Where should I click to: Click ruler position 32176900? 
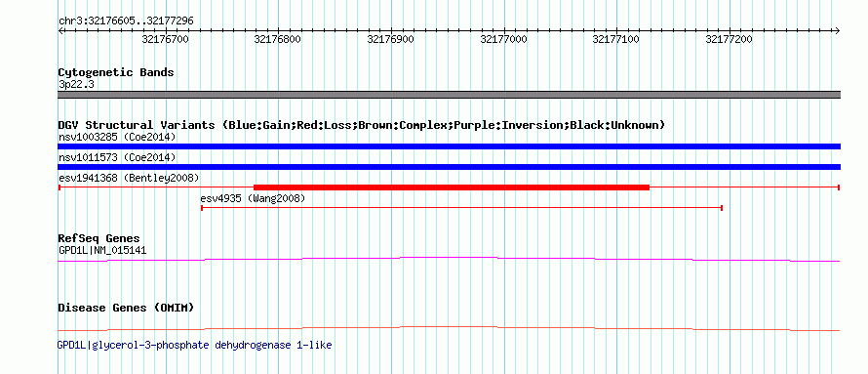click(391, 39)
